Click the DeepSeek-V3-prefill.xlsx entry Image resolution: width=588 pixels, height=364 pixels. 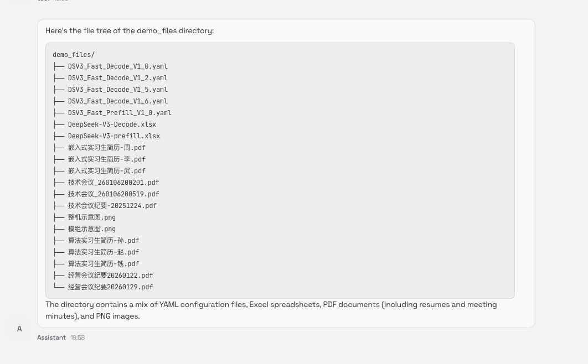(114, 136)
